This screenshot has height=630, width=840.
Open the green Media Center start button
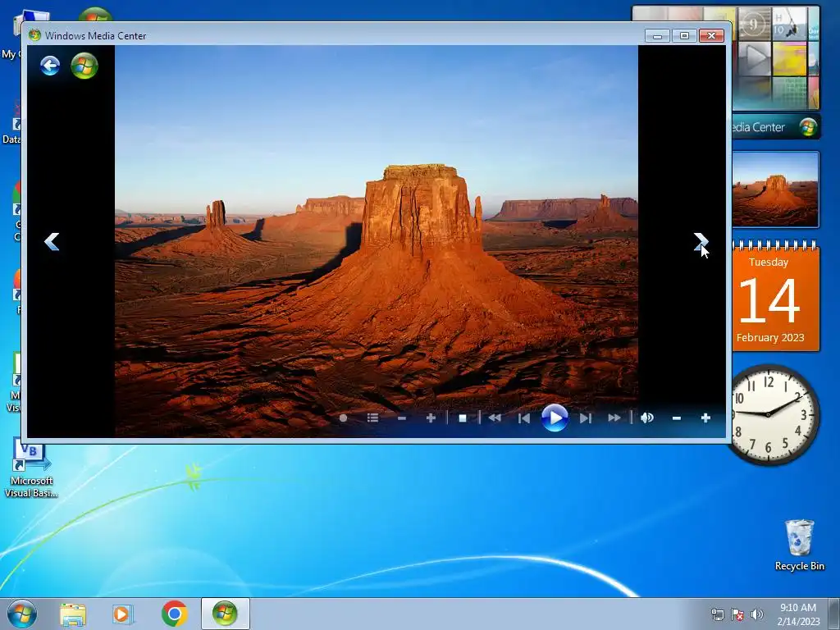click(x=84, y=66)
